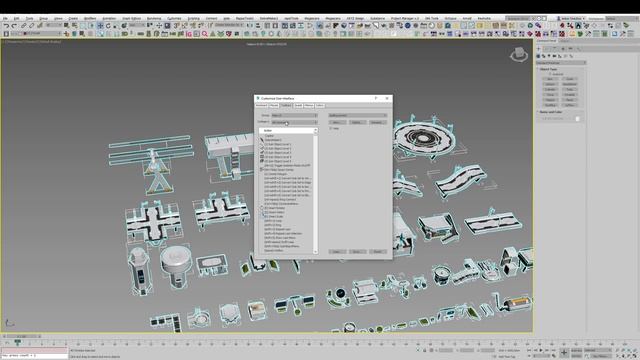The height and width of the screenshot is (360, 640).
Task: Click the Mirror tool icon
Action: (x=251, y=26)
